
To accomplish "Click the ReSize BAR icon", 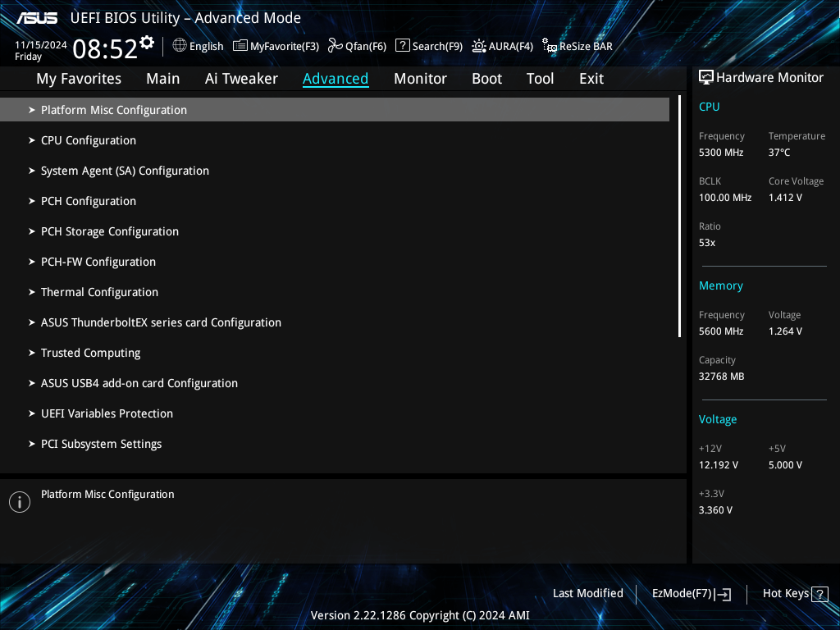I will tap(549, 46).
